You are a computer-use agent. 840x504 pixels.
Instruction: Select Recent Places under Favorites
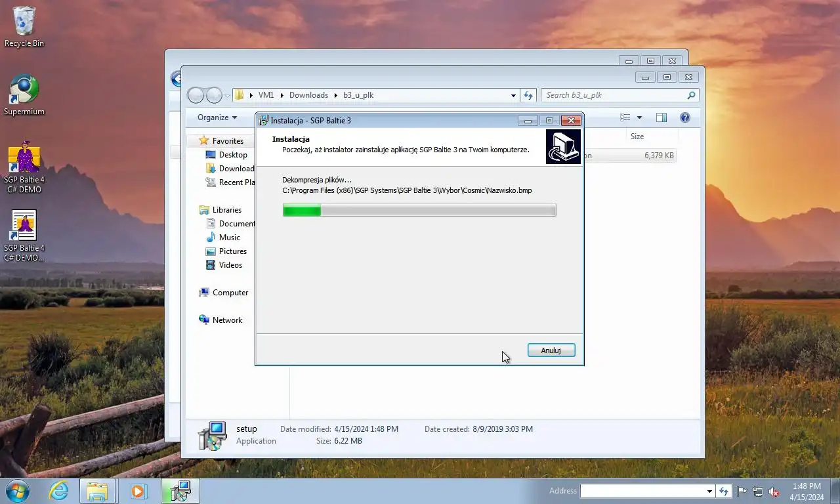click(230, 182)
